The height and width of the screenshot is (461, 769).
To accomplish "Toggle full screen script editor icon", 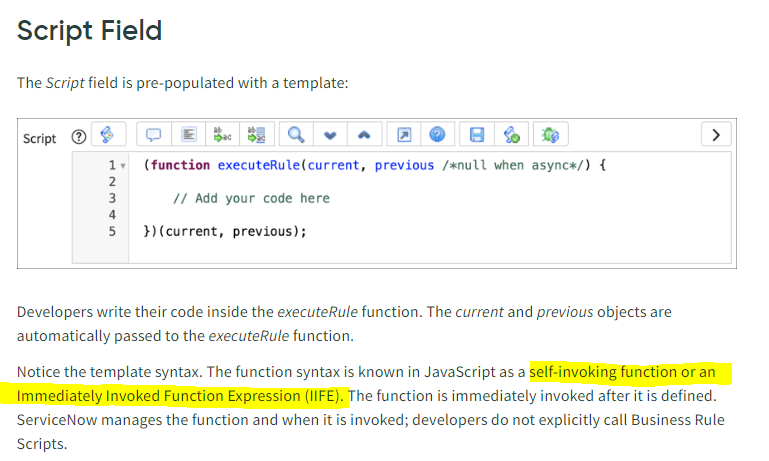I will (x=404, y=135).
